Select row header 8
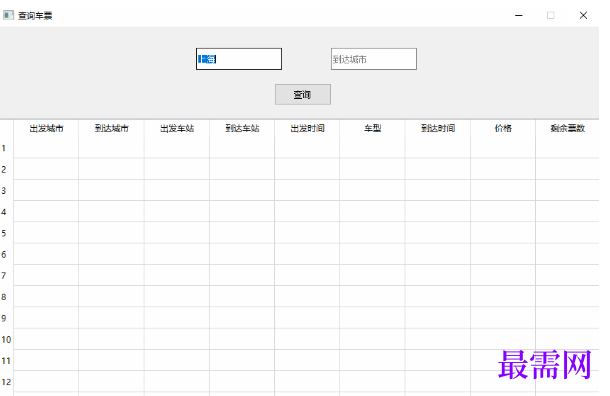Image resolution: width=610 pixels, height=396 pixels. tap(7, 297)
